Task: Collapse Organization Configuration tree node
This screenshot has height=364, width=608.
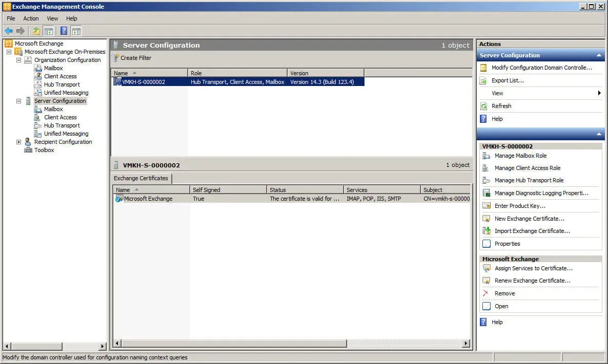Action: click(18, 60)
